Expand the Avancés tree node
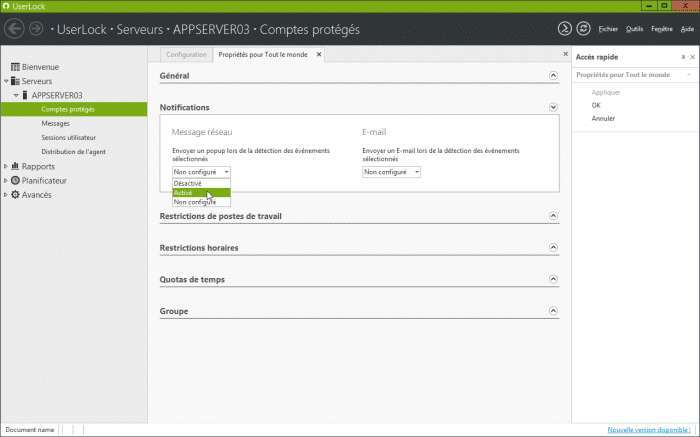 tap(5, 195)
